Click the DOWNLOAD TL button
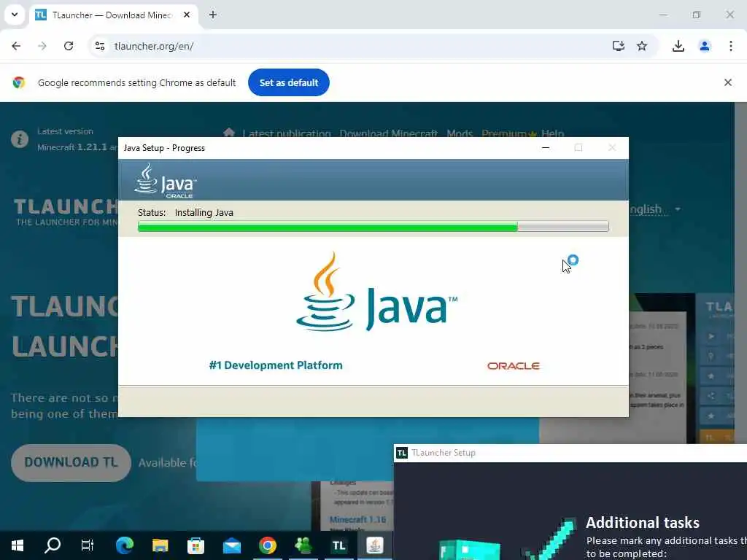This screenshot has width=747, height=560. click(71, 462)
